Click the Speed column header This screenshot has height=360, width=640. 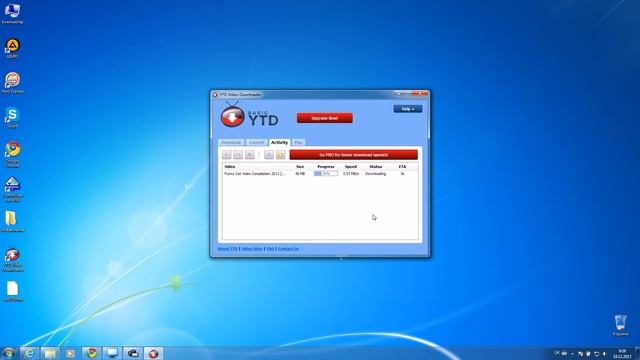point(351,167)
